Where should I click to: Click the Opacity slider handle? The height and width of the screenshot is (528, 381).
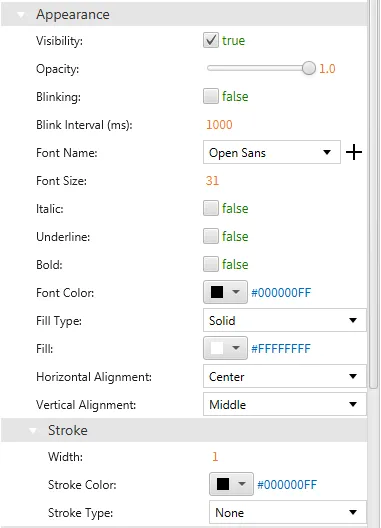click(308, 68)
